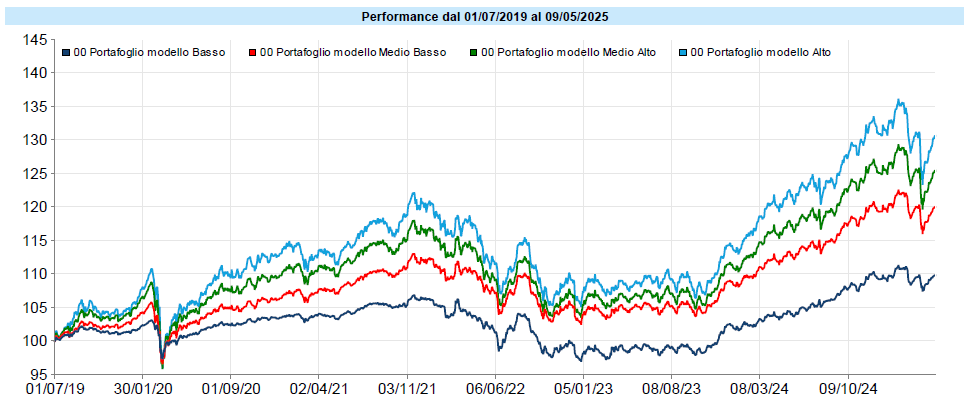The image size is (967, 417).
Task: Click x-axis date 01/07/19
Action: [55, 389]
